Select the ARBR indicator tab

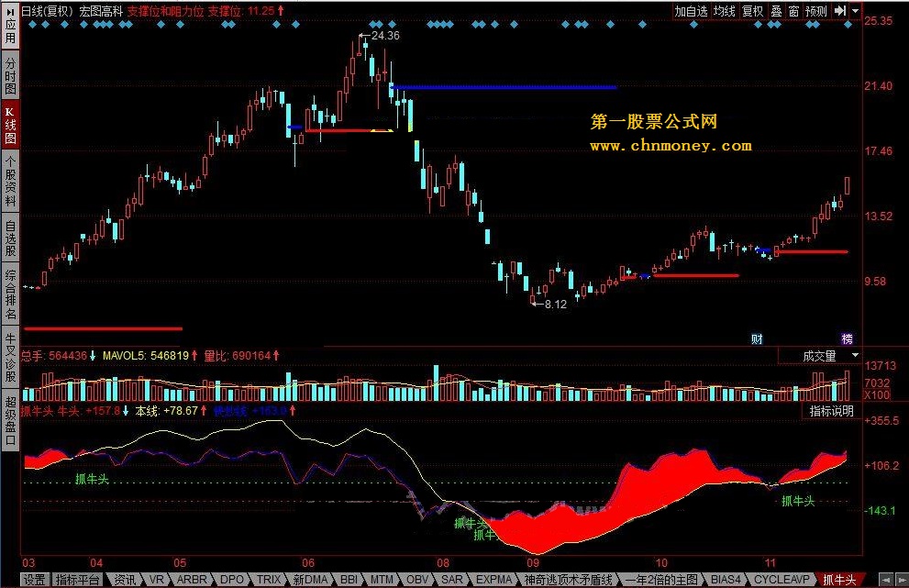[x=192, y=580]
